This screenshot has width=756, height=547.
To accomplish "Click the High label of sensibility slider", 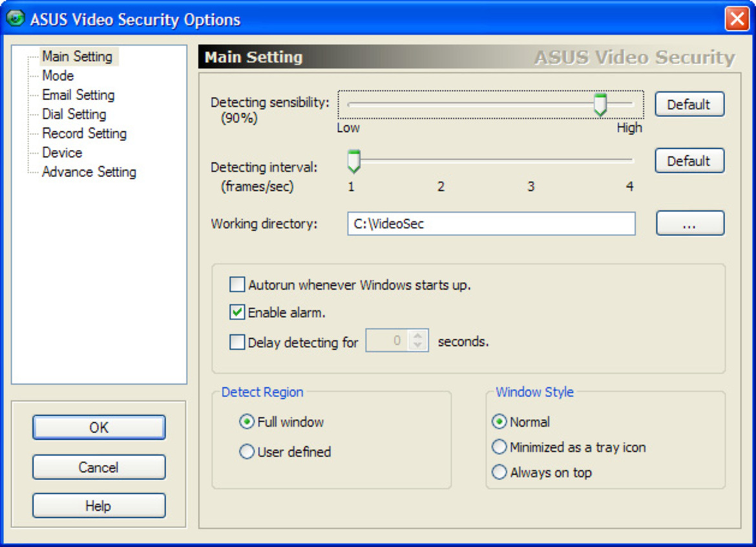I will coord(629,128).
